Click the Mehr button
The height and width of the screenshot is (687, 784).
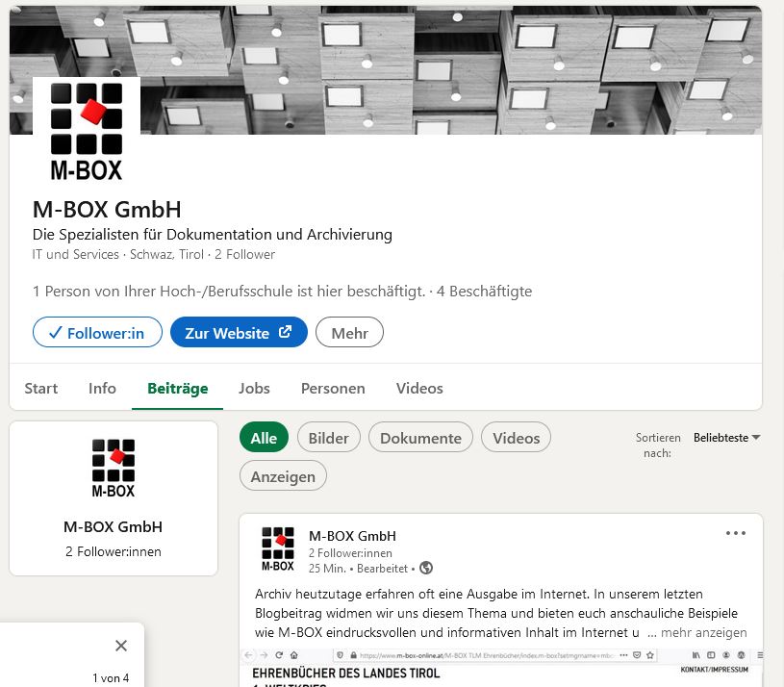[349, 333]
